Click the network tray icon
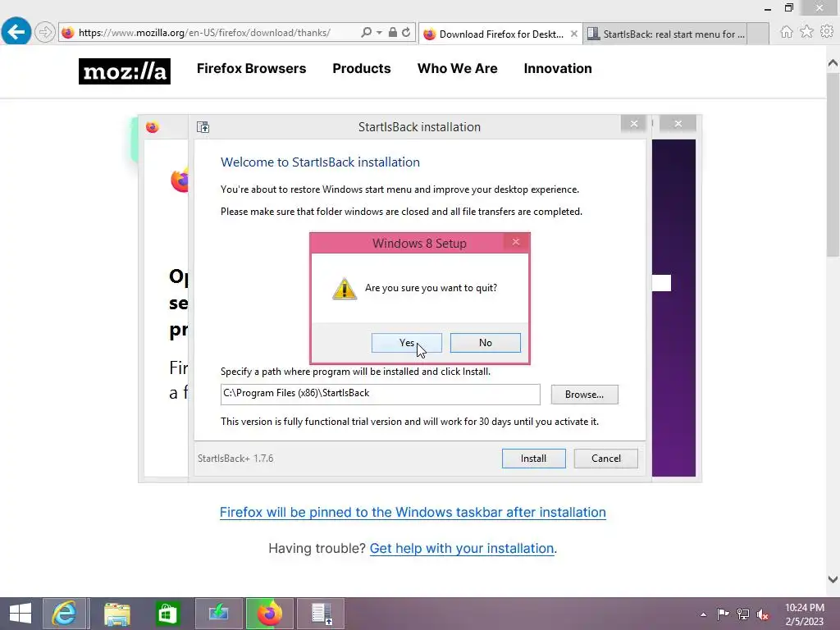 coord(743,614)
